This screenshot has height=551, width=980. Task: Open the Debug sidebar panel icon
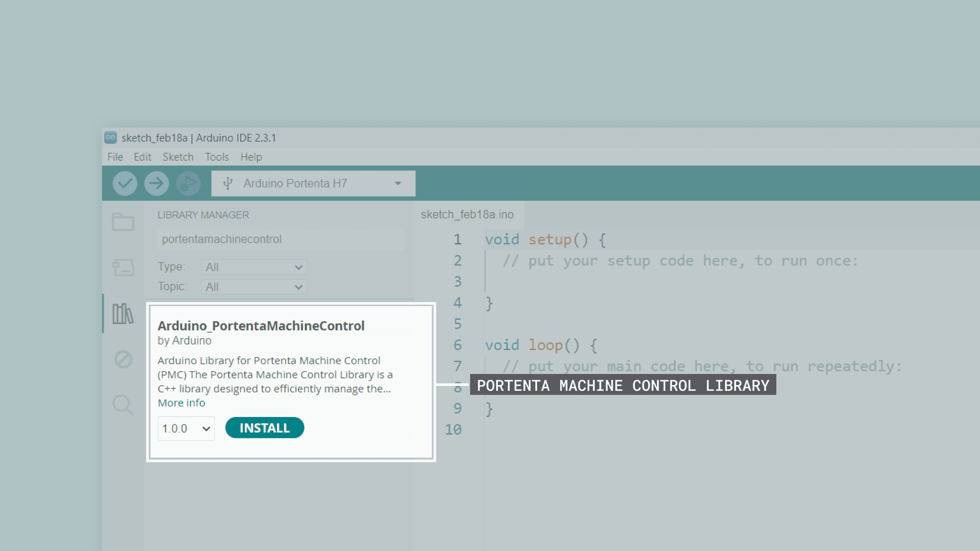[x=123, y=359]
